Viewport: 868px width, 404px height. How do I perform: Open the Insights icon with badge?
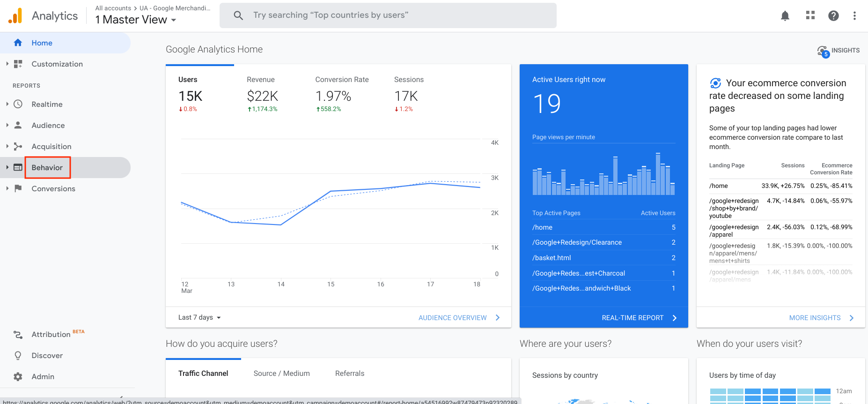[x=823, y=51]
